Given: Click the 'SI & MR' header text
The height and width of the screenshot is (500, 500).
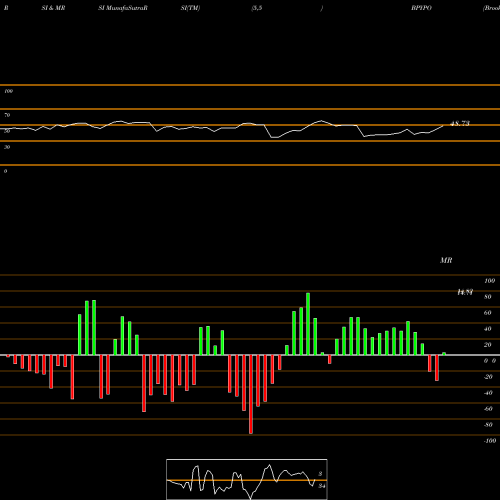Looking at the screenshot, I should pos(53,8).
